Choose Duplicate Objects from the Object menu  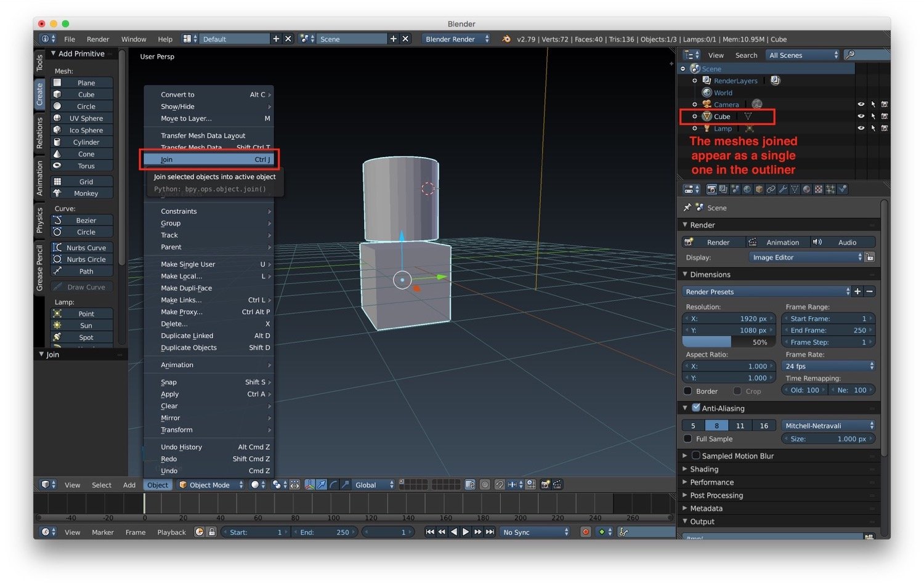tap(209, 347)
